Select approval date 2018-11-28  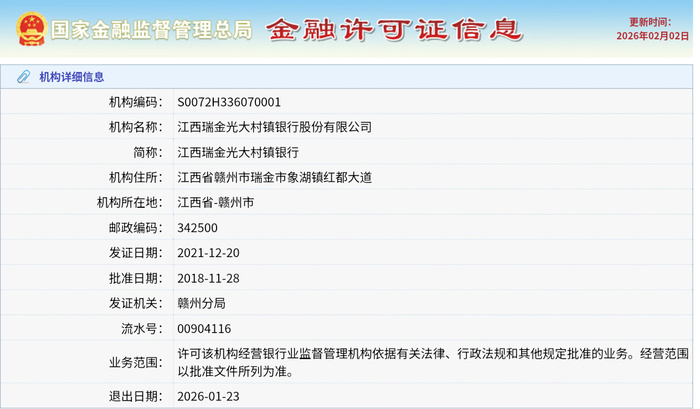tap(208, 279)
